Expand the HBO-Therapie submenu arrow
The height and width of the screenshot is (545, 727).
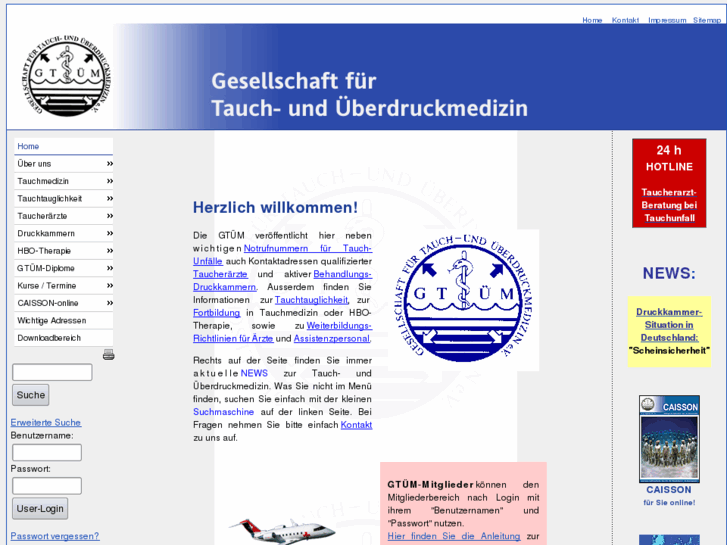pyautogui.click(x=110, y=250)
